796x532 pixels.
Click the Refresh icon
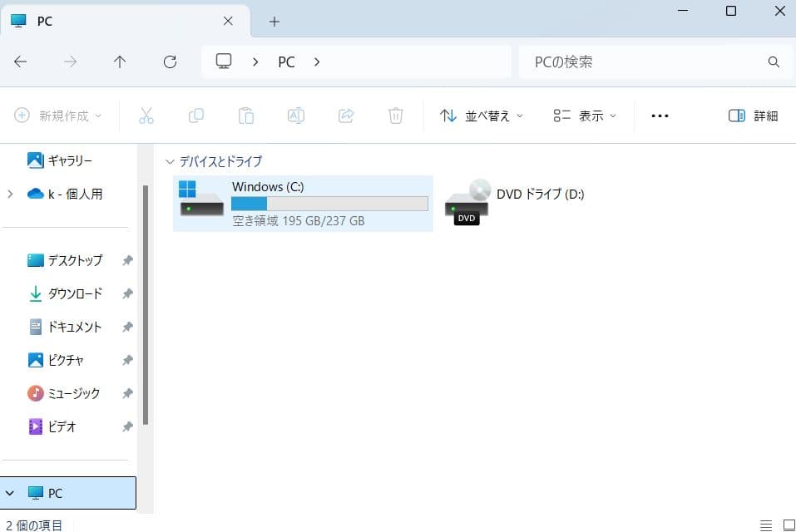pos(170,62)
